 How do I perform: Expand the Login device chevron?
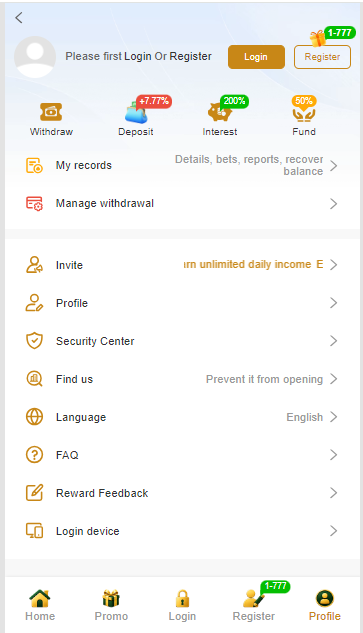tap(334, 531)
